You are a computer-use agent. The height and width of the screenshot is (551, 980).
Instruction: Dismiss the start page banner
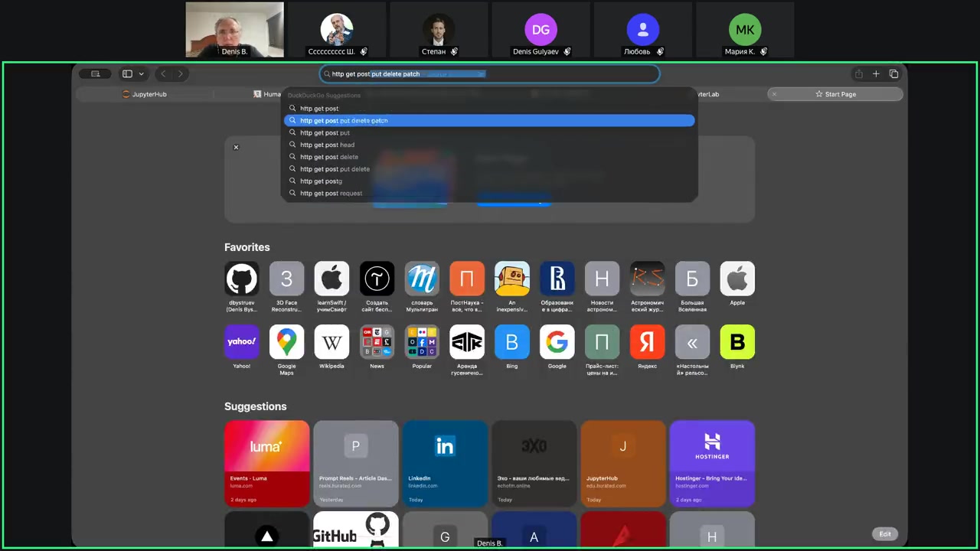coord(236,147)
